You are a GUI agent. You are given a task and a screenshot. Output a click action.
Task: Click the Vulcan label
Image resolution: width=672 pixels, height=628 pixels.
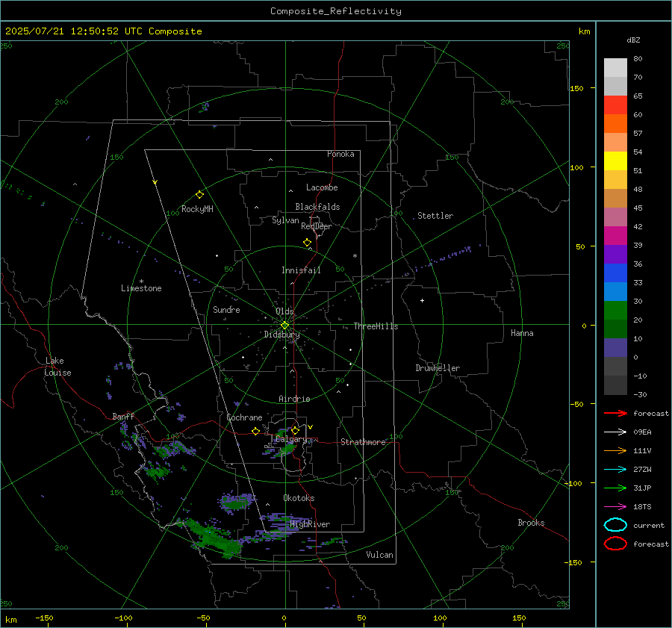click(x=379, y=555)
